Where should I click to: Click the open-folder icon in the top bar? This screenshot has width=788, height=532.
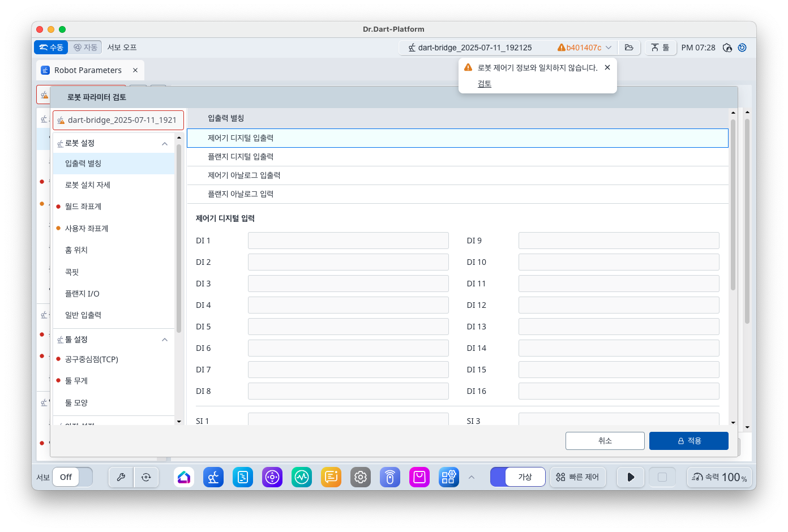coord(629,48)
